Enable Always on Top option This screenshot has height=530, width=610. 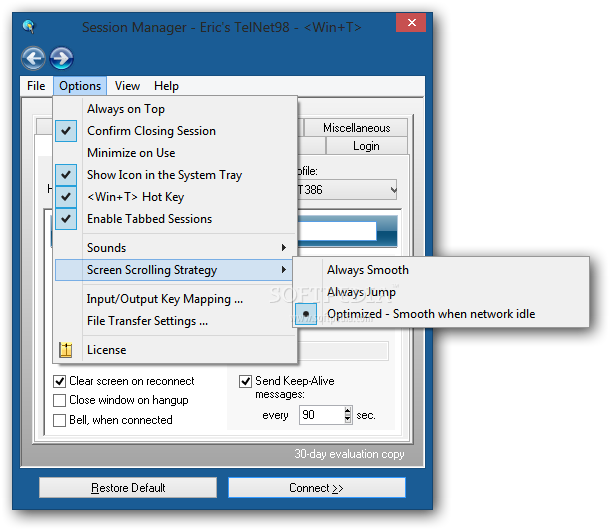click(x=175, y=109)
